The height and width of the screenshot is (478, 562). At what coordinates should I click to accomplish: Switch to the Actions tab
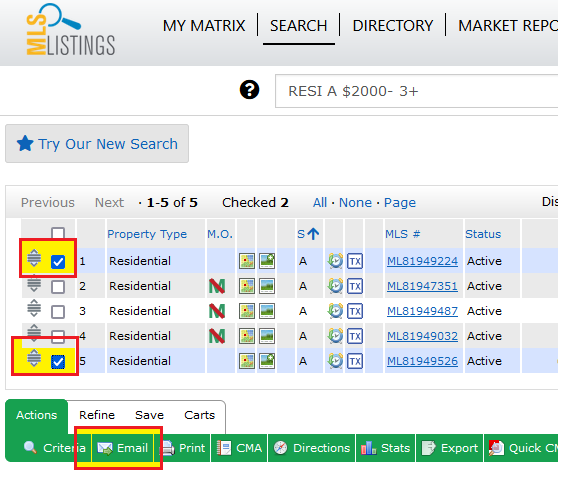click(x=37, y=415)
